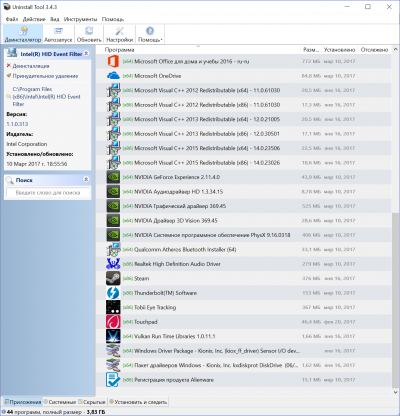400x416 pixels.
Task: Select the Steam icon
Action: [x=113, y=278]
